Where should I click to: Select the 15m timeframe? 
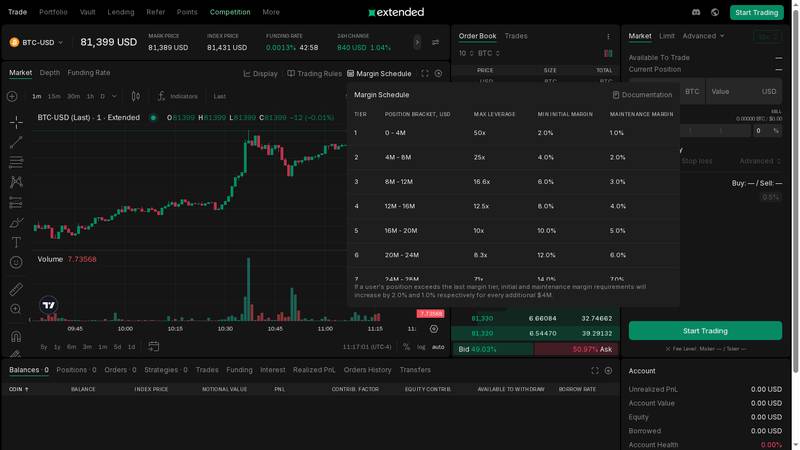[x=54, y=96]
